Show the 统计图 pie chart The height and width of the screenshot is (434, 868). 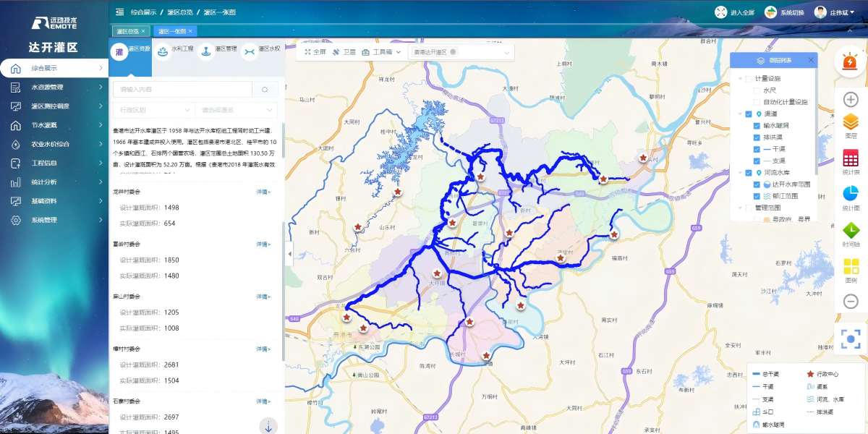pos(851,198)
